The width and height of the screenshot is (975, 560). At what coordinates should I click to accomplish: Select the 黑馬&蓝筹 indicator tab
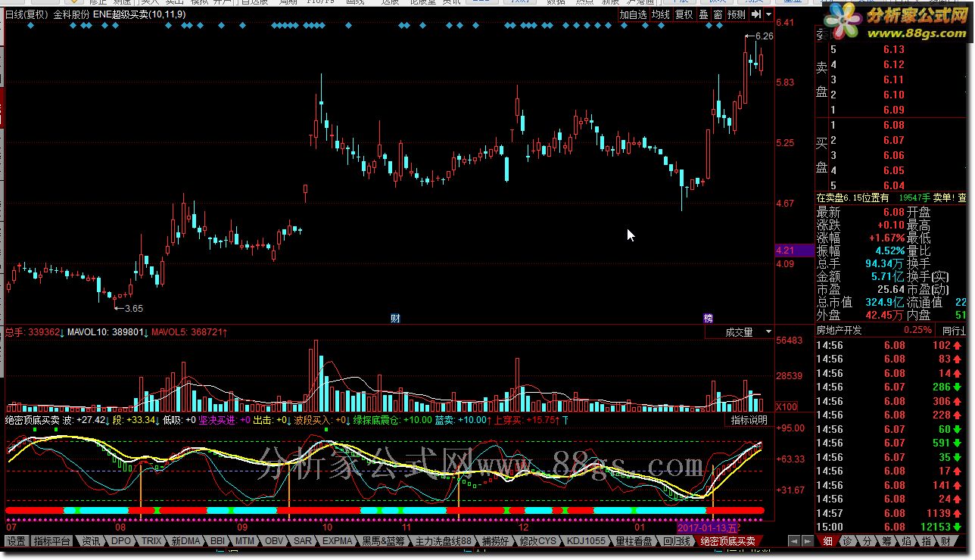pos(383,541)
